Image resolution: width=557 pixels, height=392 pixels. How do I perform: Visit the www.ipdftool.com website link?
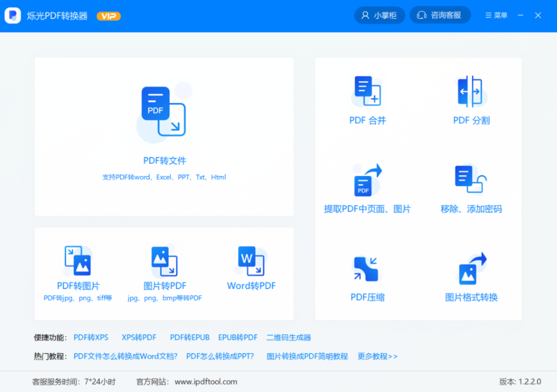pyautogui.click(x=206, y=382)
